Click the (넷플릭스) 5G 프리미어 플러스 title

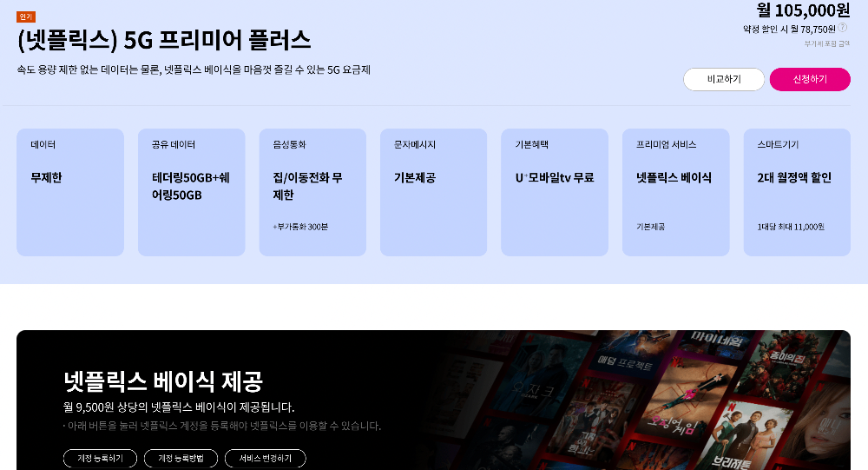pyautogui.click(x=164, y=41)
